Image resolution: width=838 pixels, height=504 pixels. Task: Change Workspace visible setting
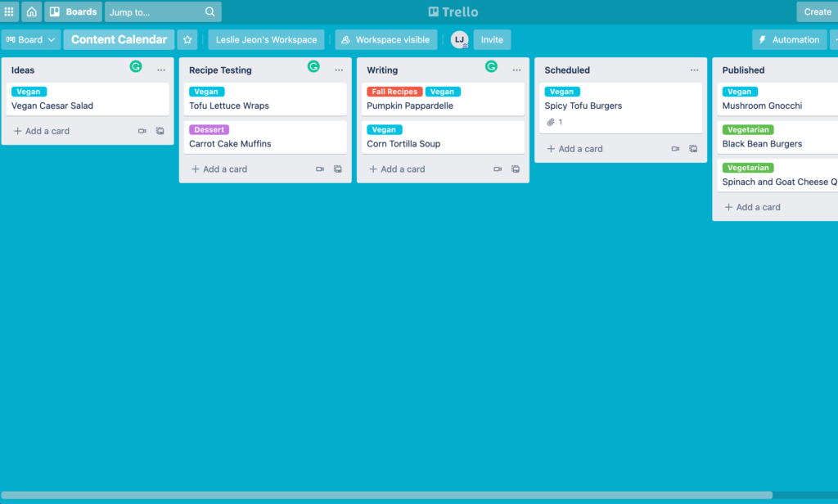(386, 39)
